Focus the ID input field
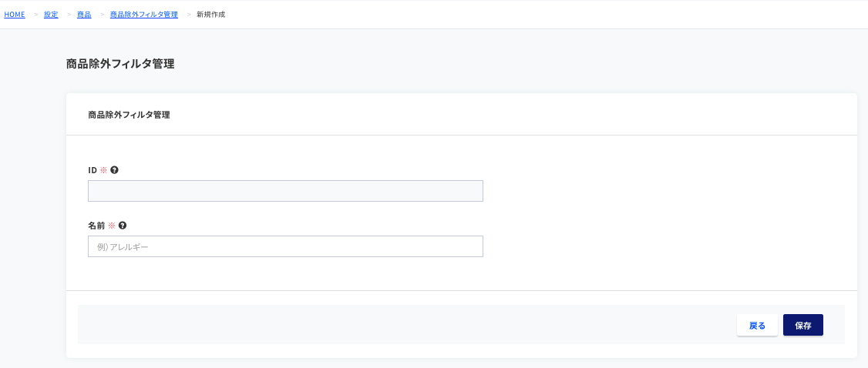Viewport: 868px width, 368px height. tap(286, 191)
